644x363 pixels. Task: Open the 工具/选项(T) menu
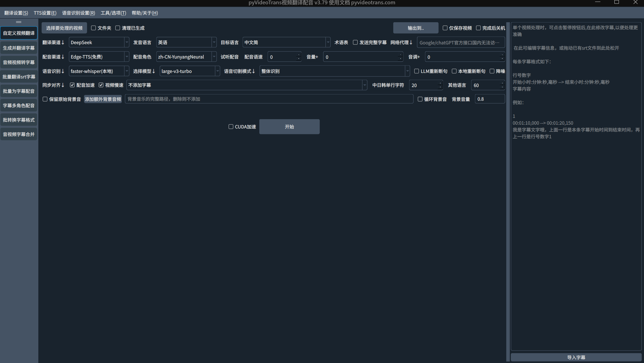coord(113,13)
